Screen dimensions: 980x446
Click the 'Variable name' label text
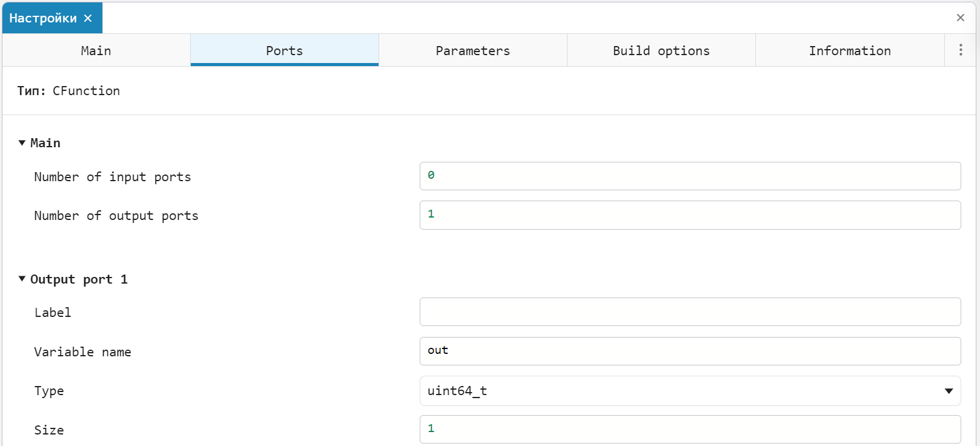(x=82, y=352)
